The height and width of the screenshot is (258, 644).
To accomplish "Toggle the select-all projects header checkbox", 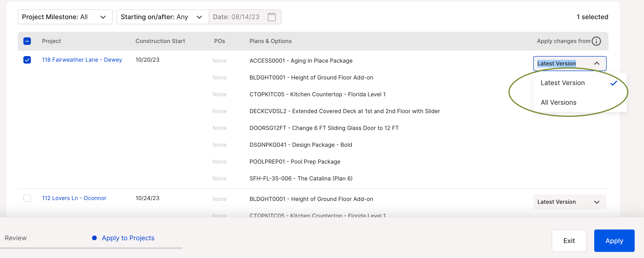I will tap(27, 41).
